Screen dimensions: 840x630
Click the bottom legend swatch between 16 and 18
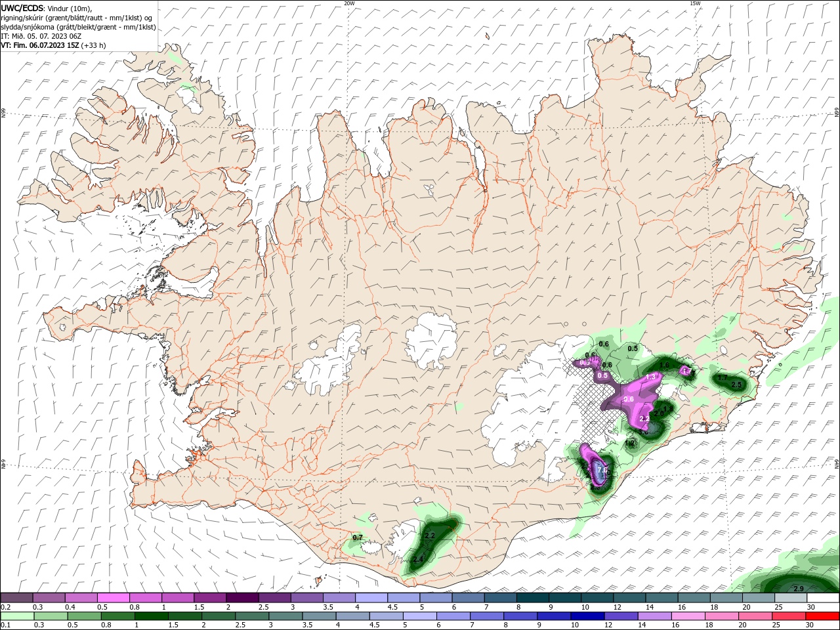[x=687, y=616]
